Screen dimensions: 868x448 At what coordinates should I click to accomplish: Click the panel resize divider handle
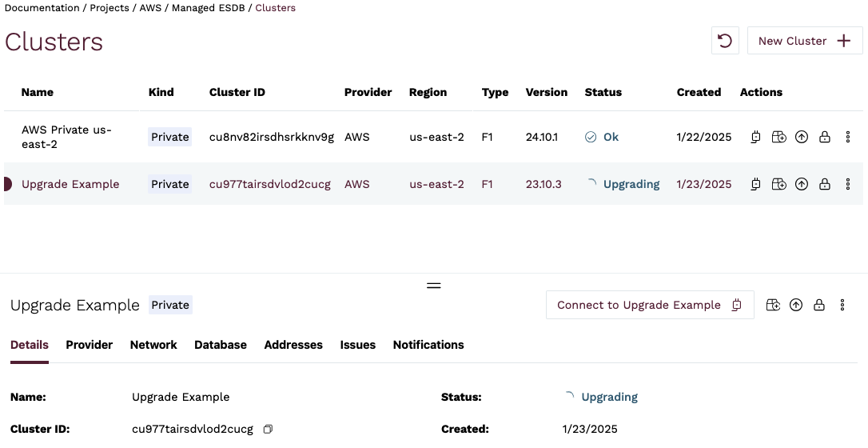pos(434,285)
